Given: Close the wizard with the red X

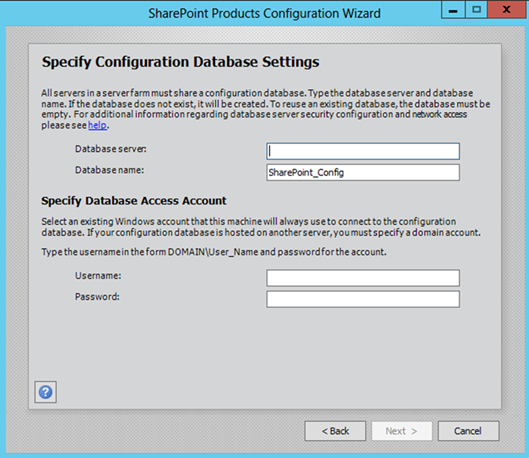Looking at the screenshot, I should click(x=507, y=10).
